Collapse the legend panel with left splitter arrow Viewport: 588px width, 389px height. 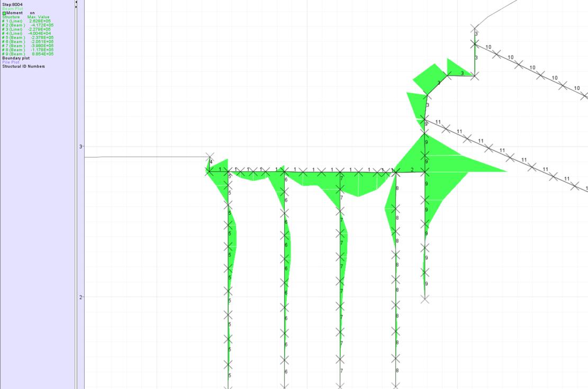[76, 2]
